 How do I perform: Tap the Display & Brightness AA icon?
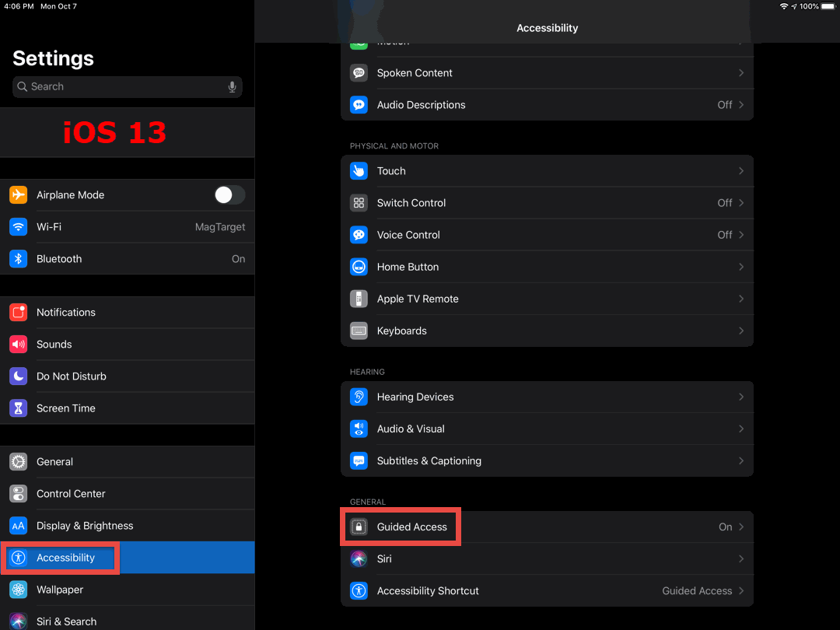pos(18,526)
